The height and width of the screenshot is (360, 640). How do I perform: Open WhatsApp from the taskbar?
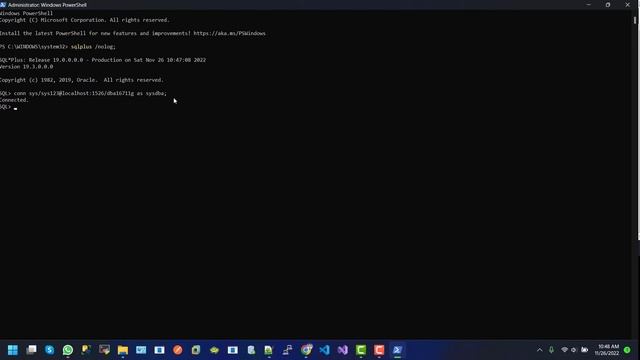68,350
